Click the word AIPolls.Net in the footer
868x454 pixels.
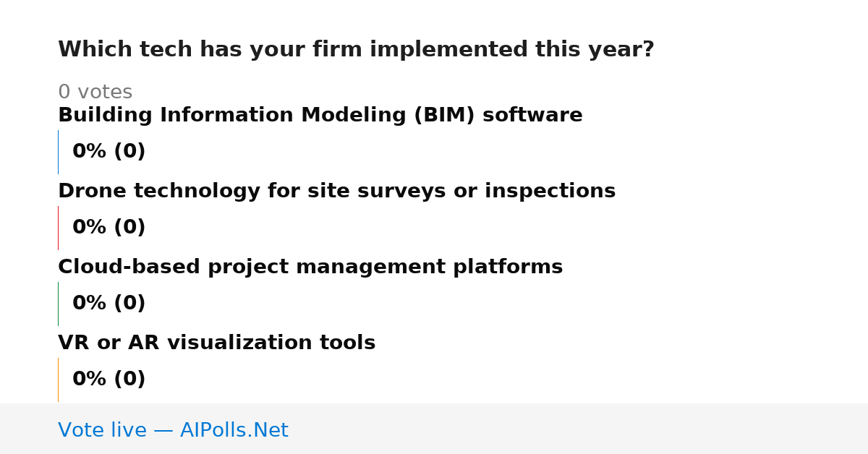(x=234, y=431)
